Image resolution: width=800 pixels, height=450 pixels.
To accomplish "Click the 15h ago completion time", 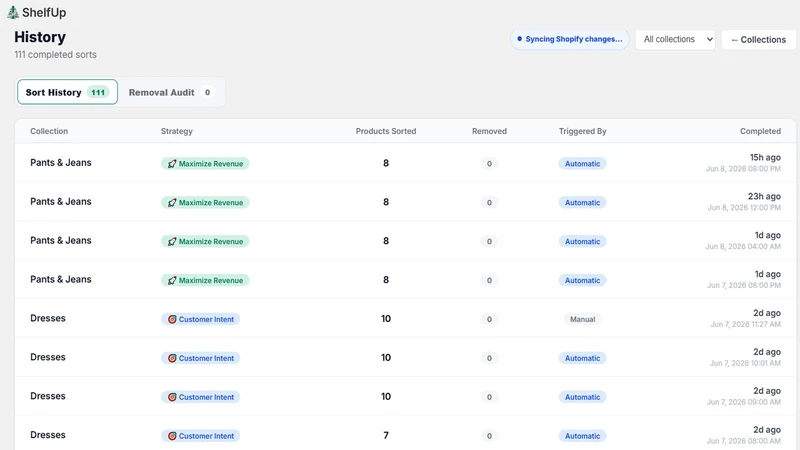I will [x=765, y=157].
